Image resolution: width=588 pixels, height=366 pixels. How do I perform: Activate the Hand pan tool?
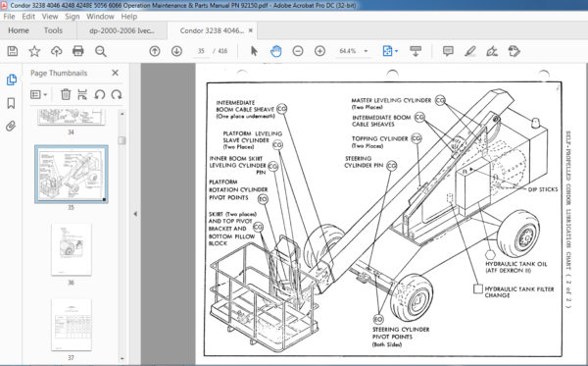(x=276, y=51)
